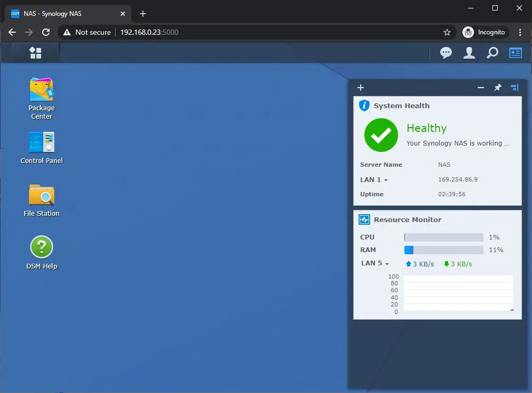Open the Chrome three-dot menu
Image resolution: width=532 pixels, height=393 pixels.
520,32
